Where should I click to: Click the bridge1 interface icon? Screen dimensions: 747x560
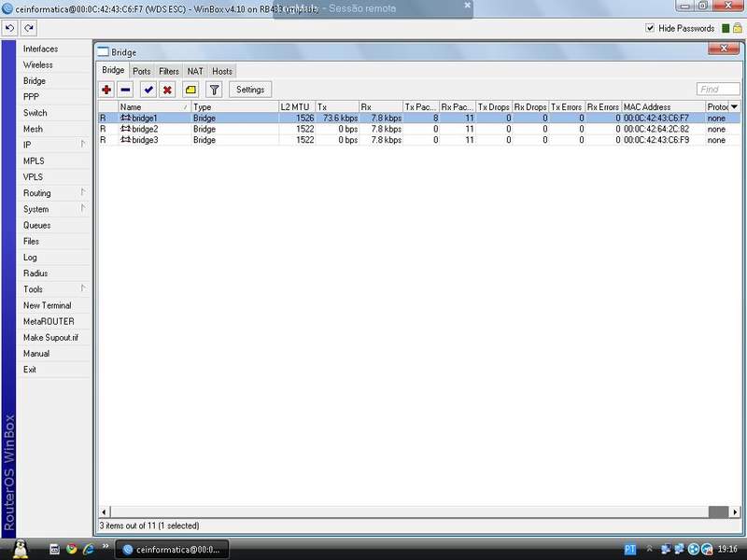point(125,118)
